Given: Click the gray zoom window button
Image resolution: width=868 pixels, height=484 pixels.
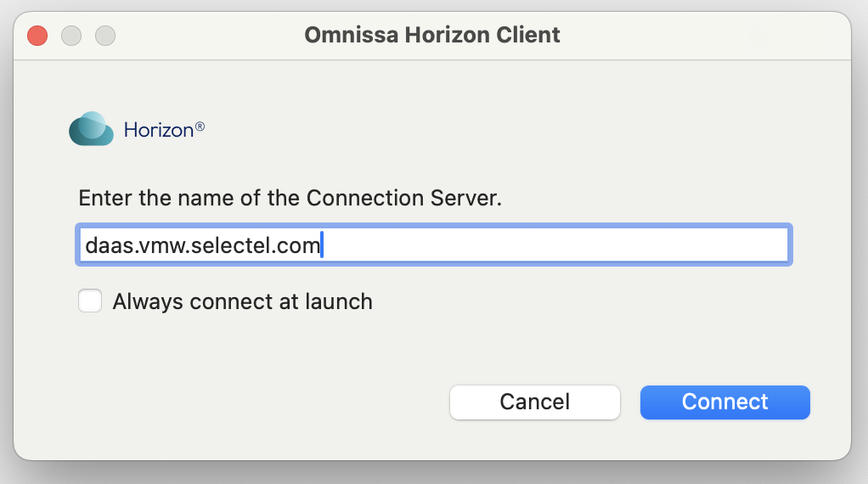Looking at the screenshot, I should click(x=104, y=36).
